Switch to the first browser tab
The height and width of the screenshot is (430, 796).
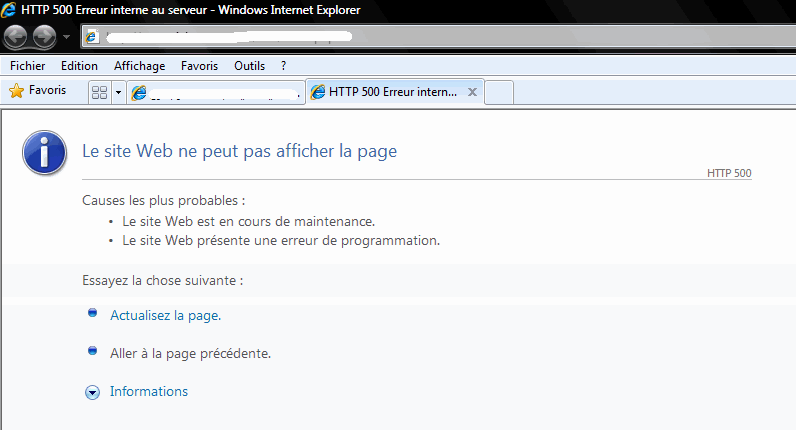(216, 92)
